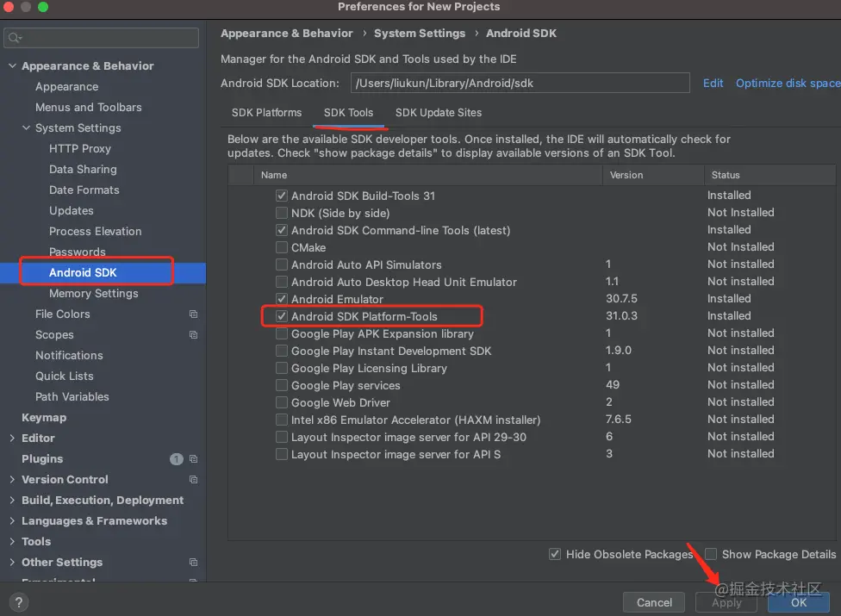Collapse the Appearance & Behavior section
841x616 pixels.
tap(12, 65)
